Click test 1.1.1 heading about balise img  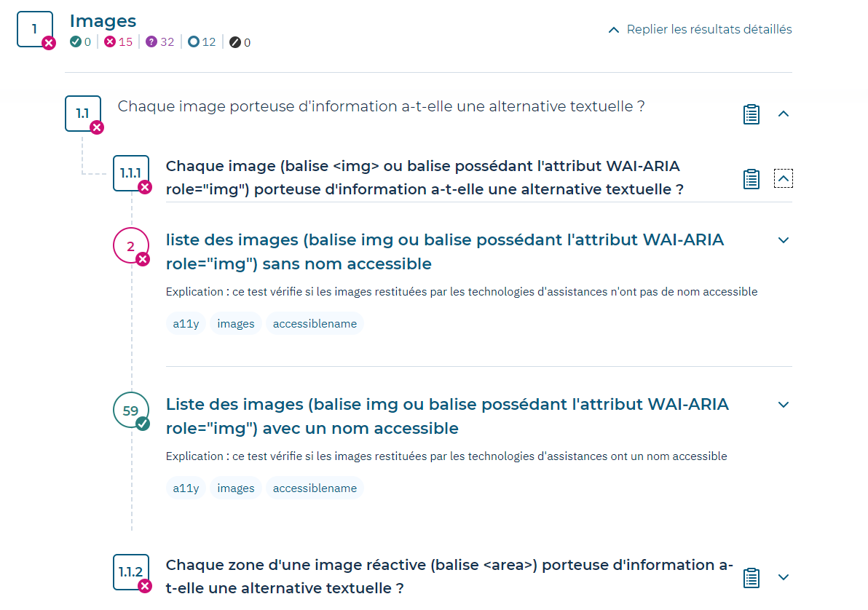point(425,178)
